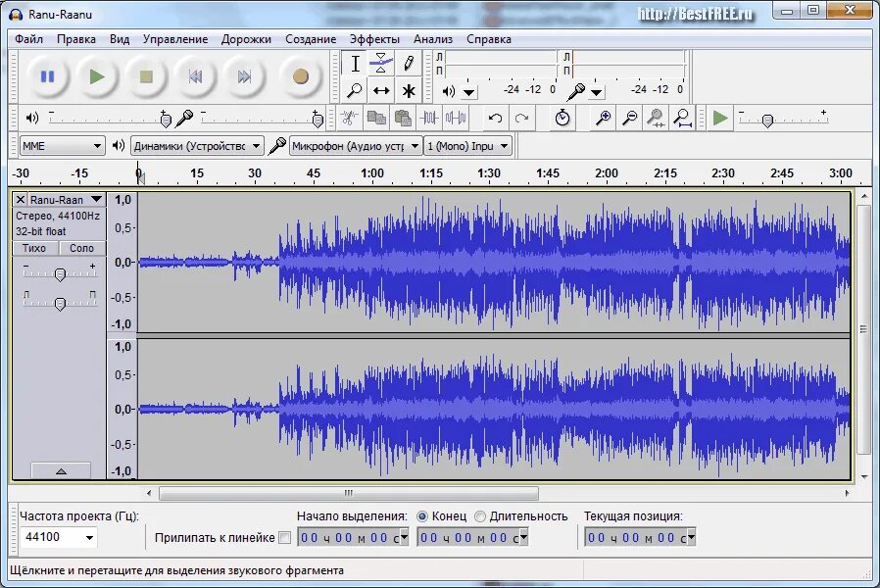Viewport: 880px width, 588px height.
Task: Select the Multi-tool asterisk
Action: 408,90
